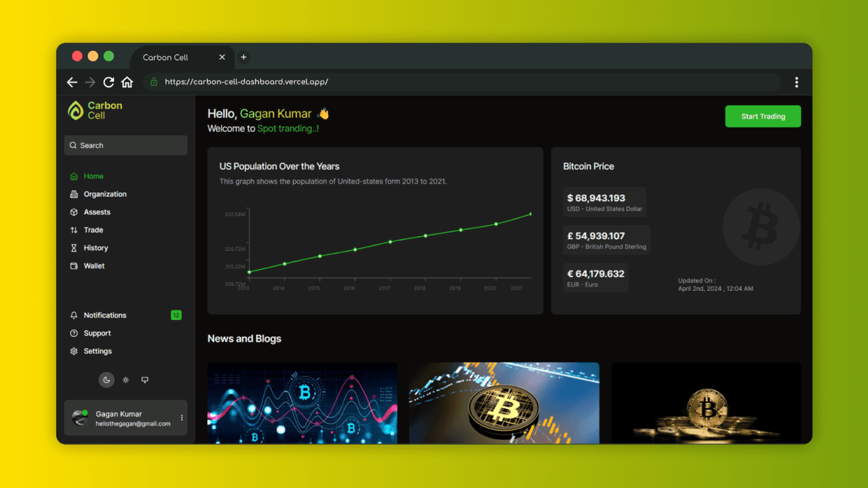Click the Settings gear icon
This screenshot has width=868, height=488.
(74, 351)
